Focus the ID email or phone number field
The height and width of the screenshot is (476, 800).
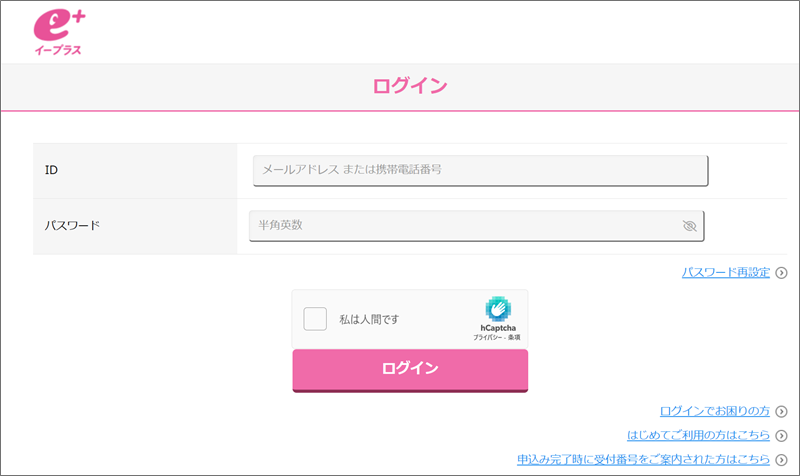click(x=481, y=170)
